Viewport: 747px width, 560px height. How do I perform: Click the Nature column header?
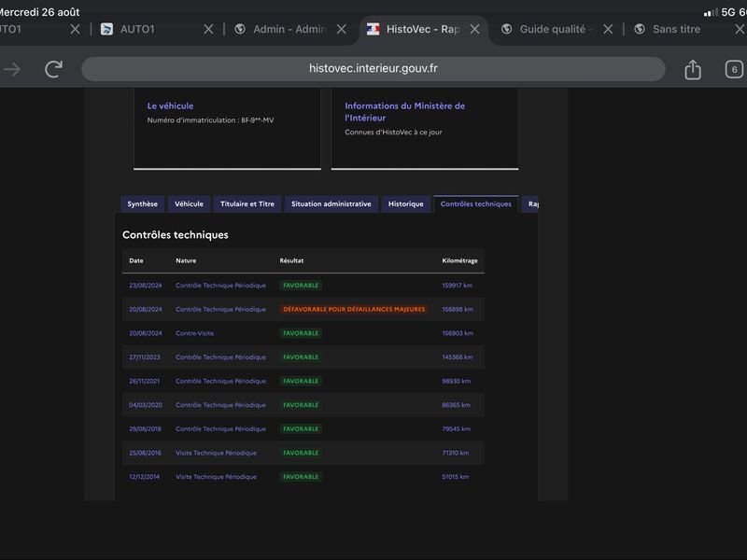186,260
